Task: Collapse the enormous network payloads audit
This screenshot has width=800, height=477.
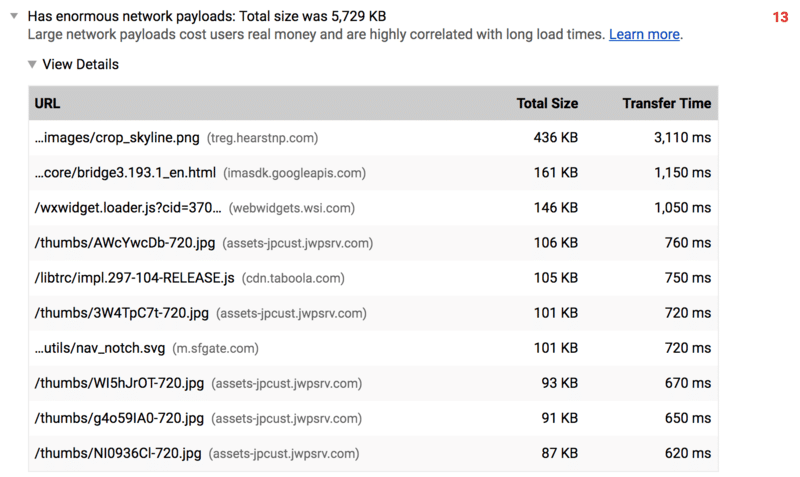Action: click(x=15, y=17)
